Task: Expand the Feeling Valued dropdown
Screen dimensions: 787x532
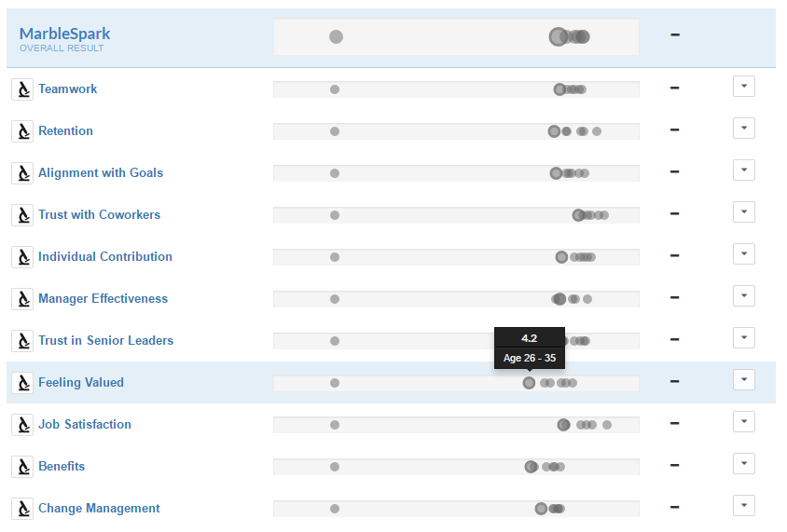Action: tap(744, 380)
